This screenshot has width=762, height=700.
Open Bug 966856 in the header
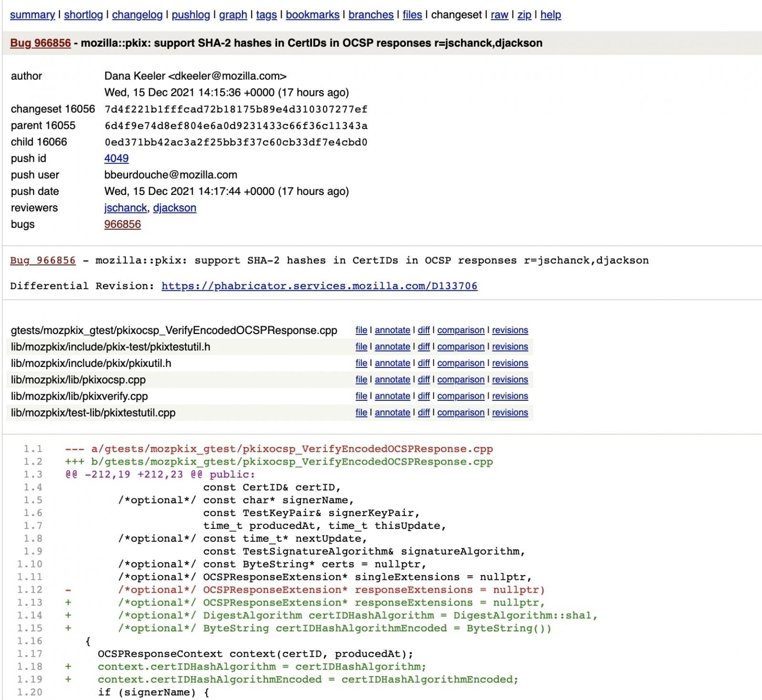click(x=40, y=42)
